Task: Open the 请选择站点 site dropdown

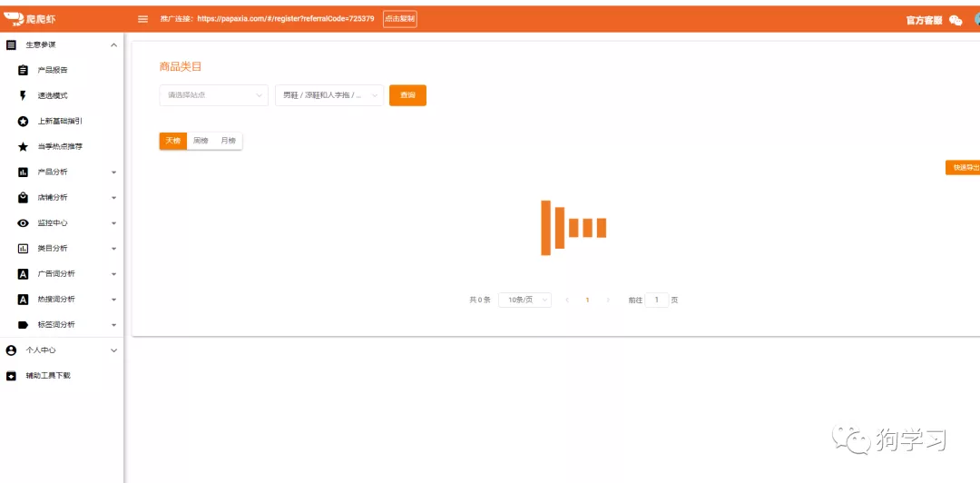Action: point(214,95)
